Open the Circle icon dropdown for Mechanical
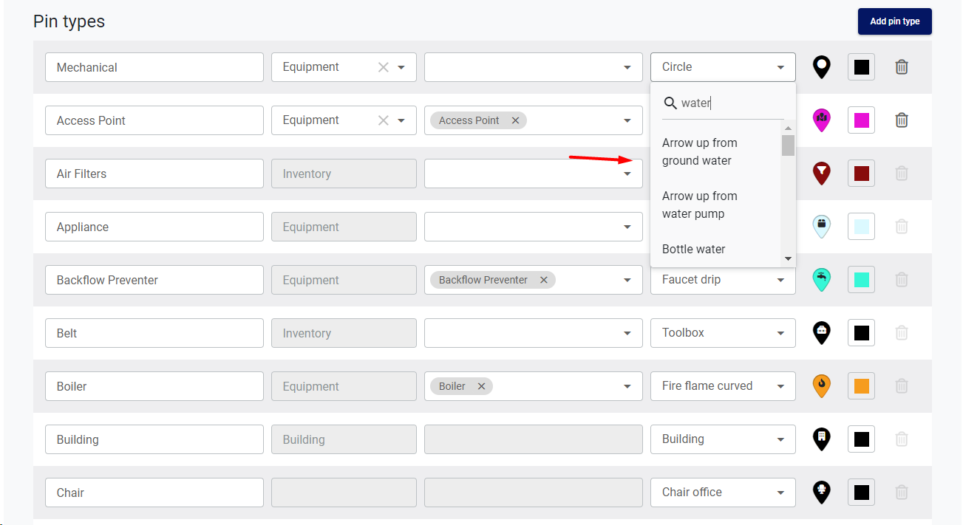Screen dimensions: 980x525 click(780, 66)
